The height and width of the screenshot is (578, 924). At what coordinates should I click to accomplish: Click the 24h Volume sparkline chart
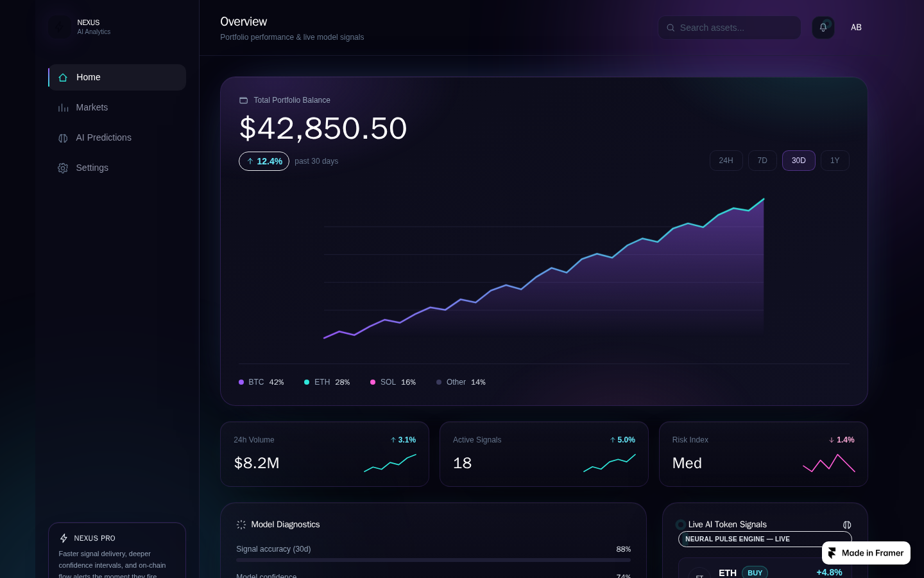(390, 463)
